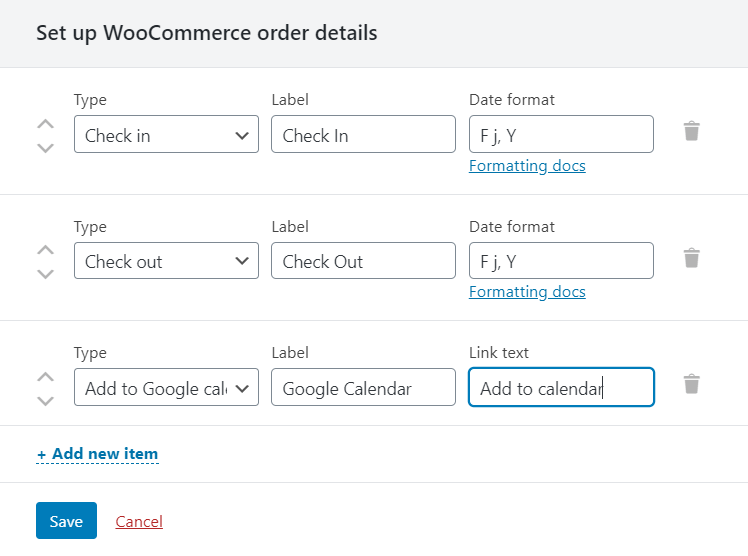Screen dimensions: 748x556
Task: Open Formatting docs link under Check in
Action: pos(527,166)
